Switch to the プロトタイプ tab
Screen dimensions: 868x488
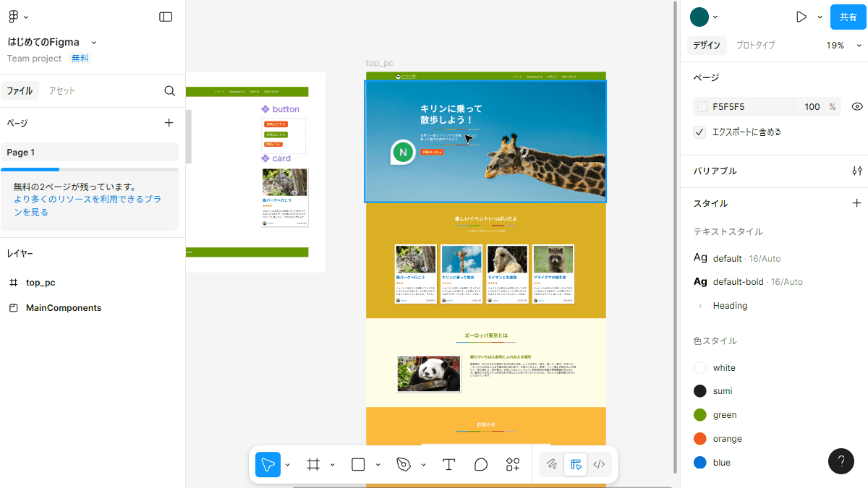(x=755, y=45)
